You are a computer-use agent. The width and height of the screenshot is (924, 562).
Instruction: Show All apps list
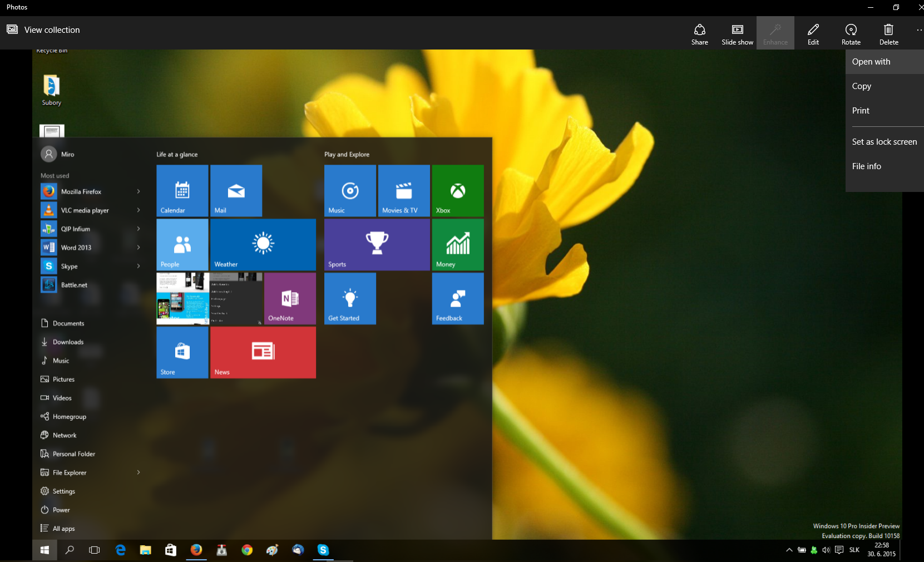(57, 529)
